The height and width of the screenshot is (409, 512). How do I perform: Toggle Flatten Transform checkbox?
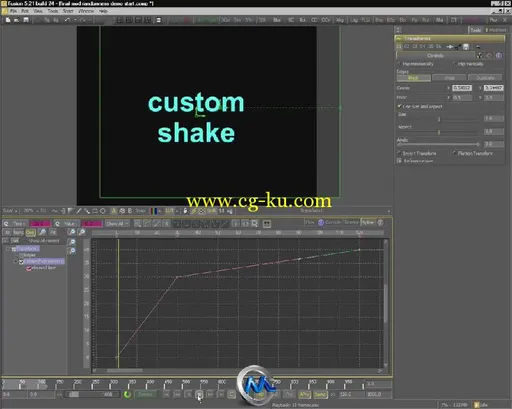(x=454, y=153)
